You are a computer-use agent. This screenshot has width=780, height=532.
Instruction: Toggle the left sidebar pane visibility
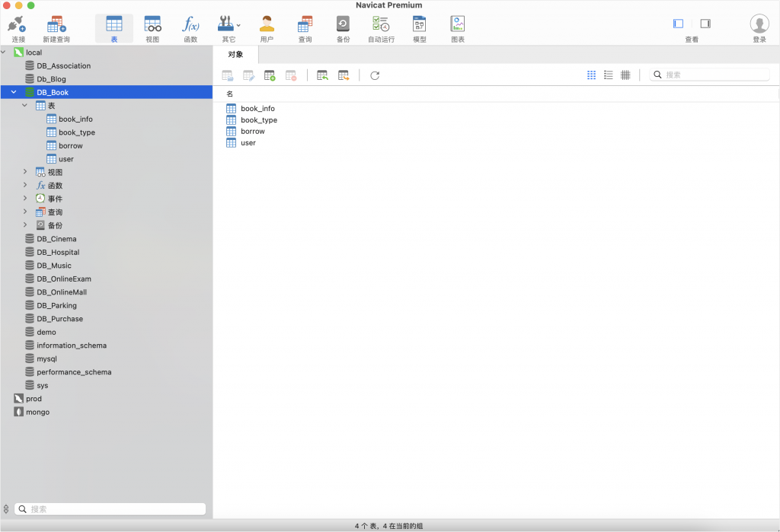(678, 24)
